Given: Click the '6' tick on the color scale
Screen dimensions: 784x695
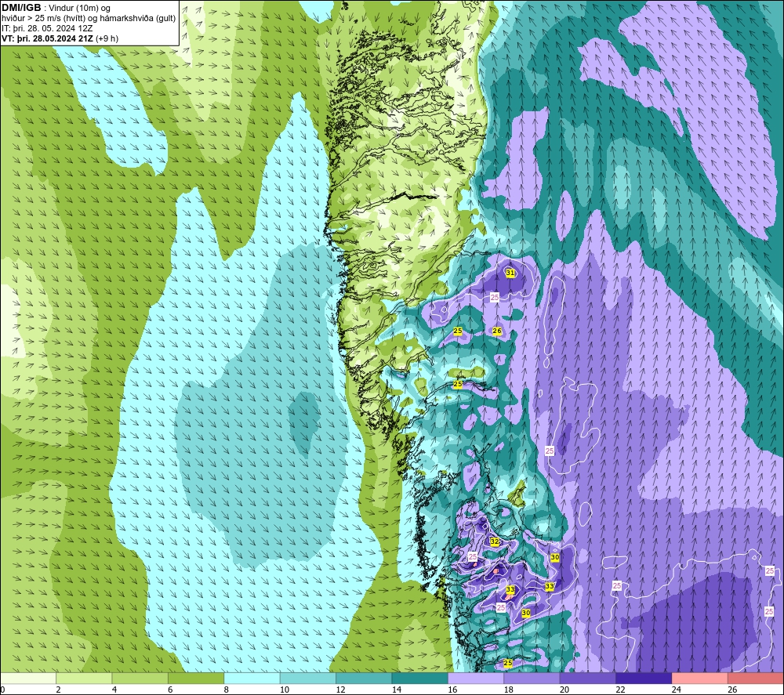Looking at the screenshot, I should pos(170,690).
